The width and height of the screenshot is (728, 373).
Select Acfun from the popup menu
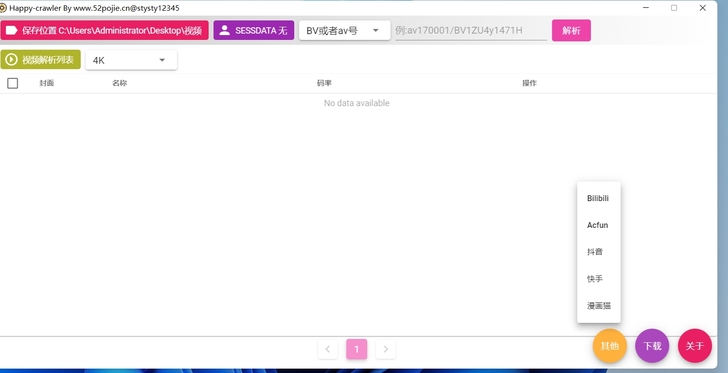pos(598,225)
